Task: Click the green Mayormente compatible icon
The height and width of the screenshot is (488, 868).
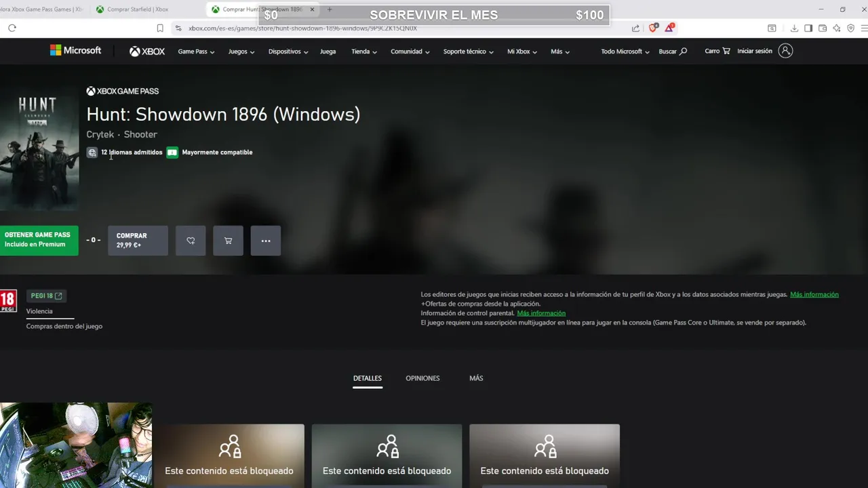Action: pyautogui.click(x=172, y=152)
